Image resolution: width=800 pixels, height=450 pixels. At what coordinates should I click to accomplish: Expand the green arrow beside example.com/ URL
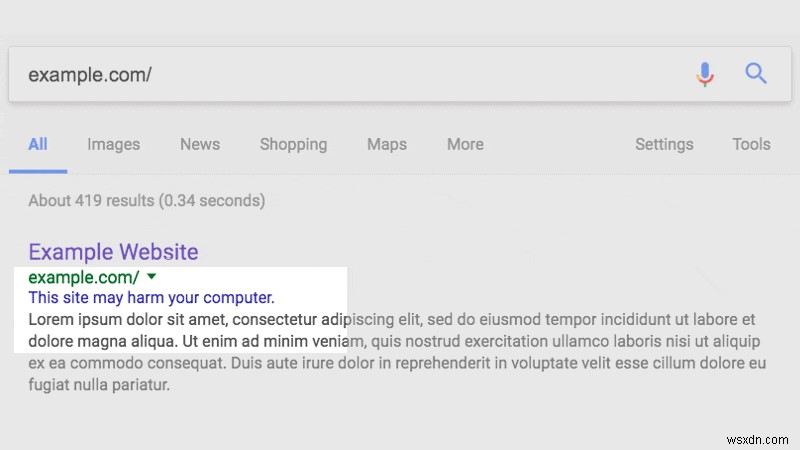point(152,276)
